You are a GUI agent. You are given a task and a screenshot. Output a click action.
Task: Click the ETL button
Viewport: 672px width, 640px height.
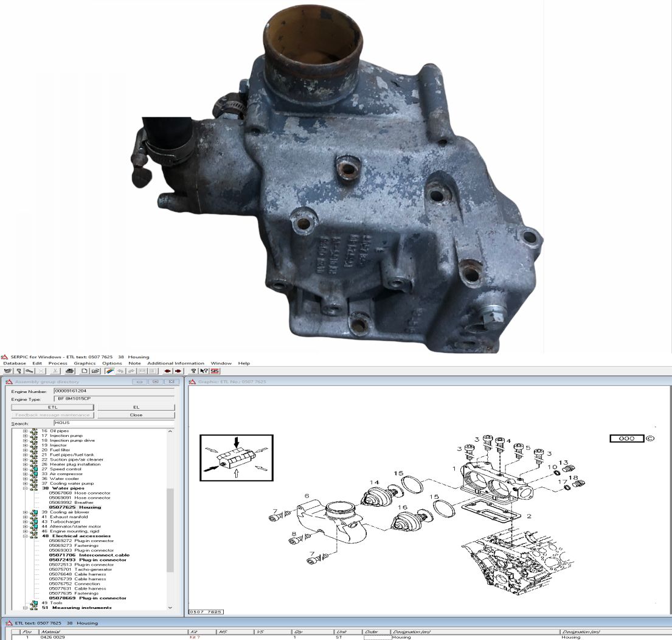[x=52, y=407]
